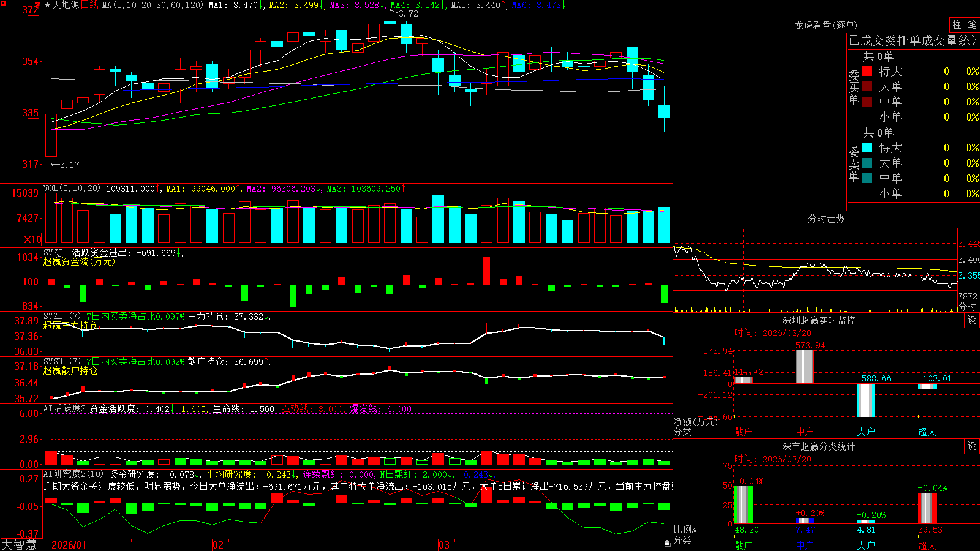
Task: Click dark red 中单 swatch under 委买单
Action: [x=867, y=102]
